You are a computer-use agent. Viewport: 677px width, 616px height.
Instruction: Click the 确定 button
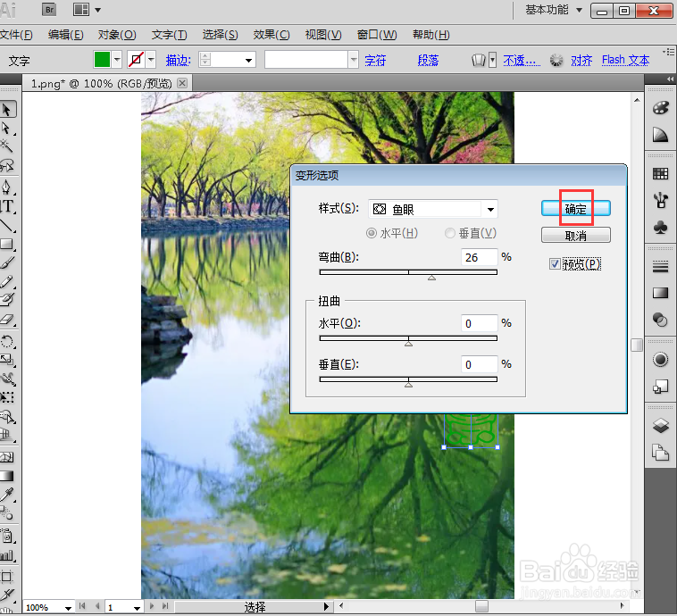pyautogui.click(x=576, y=209)
